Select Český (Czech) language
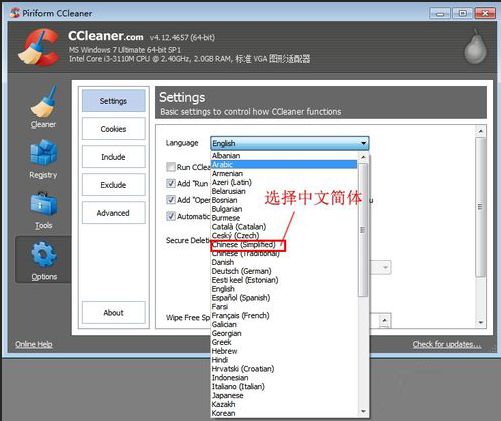 [284, 236]
